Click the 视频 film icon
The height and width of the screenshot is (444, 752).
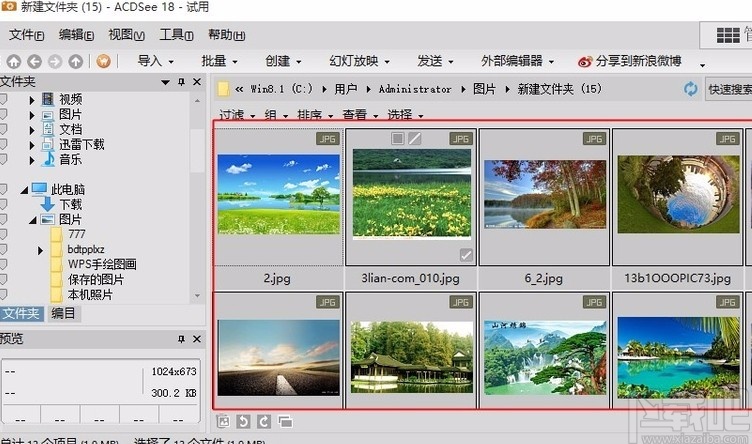point(47,99)
